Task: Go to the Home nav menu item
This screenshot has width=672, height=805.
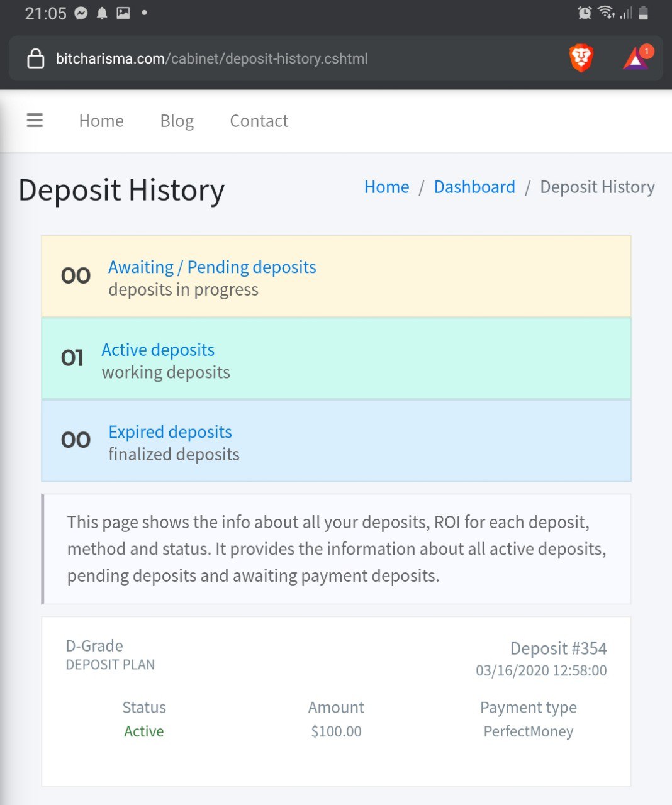Action: pyautogui.click(x=101, y=121)
